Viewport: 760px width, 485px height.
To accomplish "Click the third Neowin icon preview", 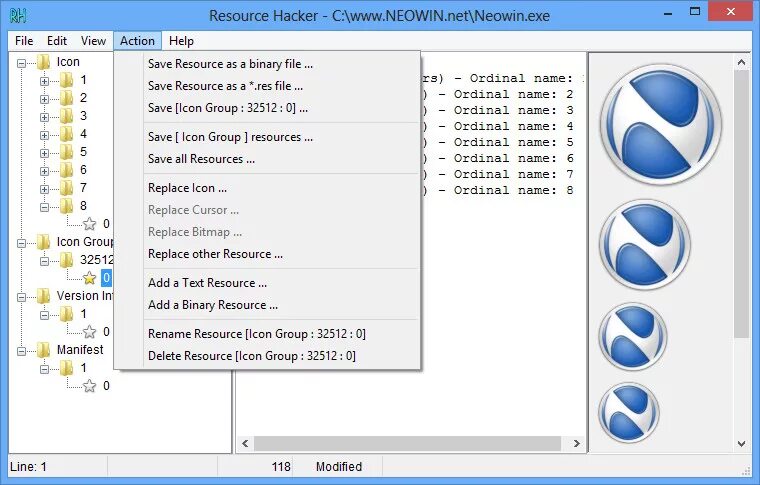I will click(633, 337).
